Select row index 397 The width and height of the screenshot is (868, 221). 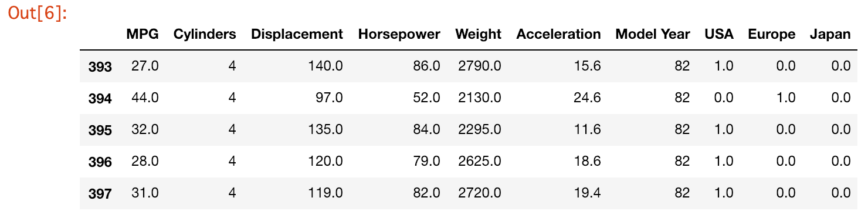click(x=100, y=193)
